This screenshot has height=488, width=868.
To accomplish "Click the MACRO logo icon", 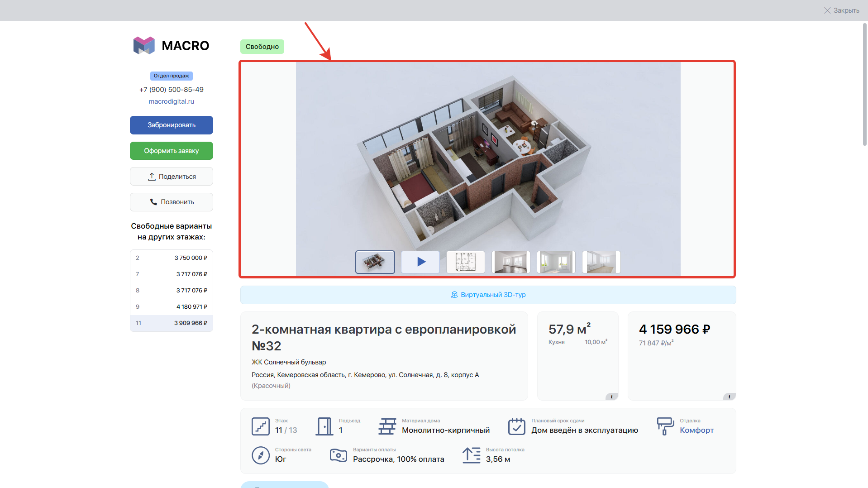I will (144, 46).
